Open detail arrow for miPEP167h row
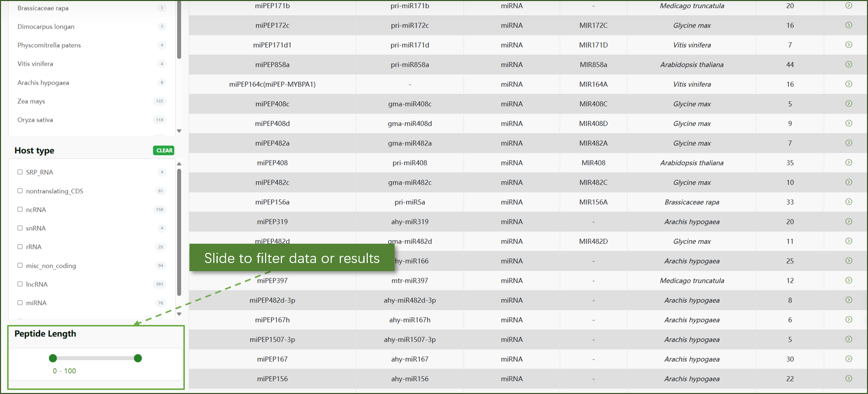868x394 pixels. 848,320
